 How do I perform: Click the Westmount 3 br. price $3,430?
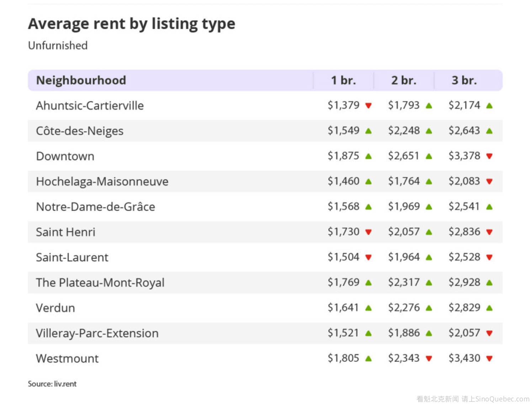464,358
